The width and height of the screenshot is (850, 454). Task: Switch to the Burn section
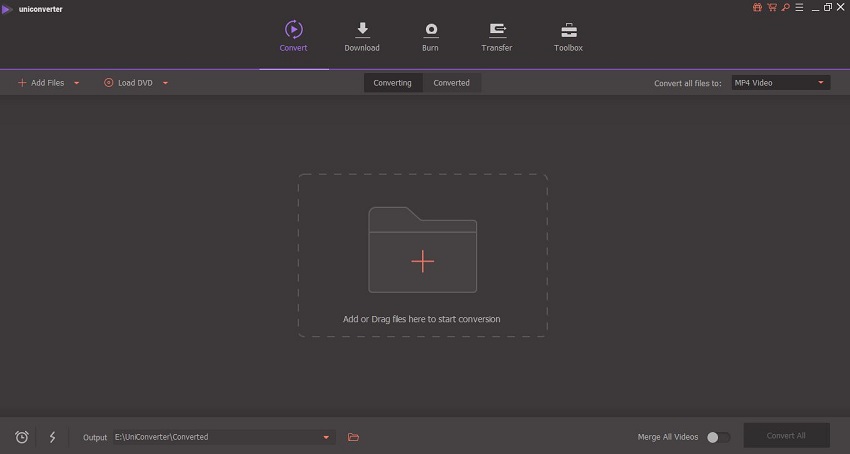tap(431, 37)
